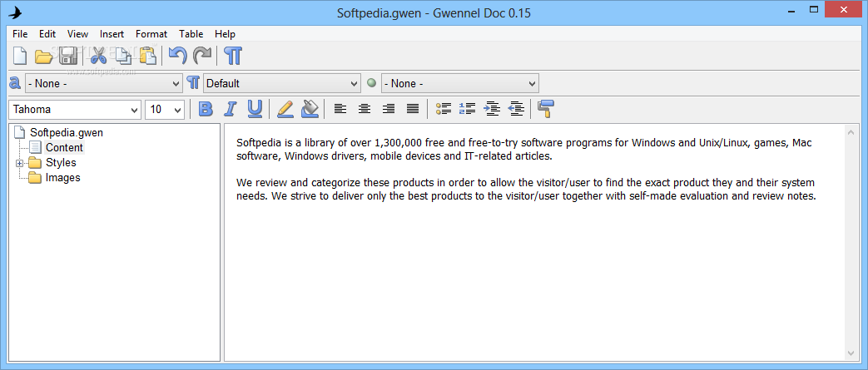Decrease paragraph indent
This screenshot has width=868, height=370.
point(516,109)
